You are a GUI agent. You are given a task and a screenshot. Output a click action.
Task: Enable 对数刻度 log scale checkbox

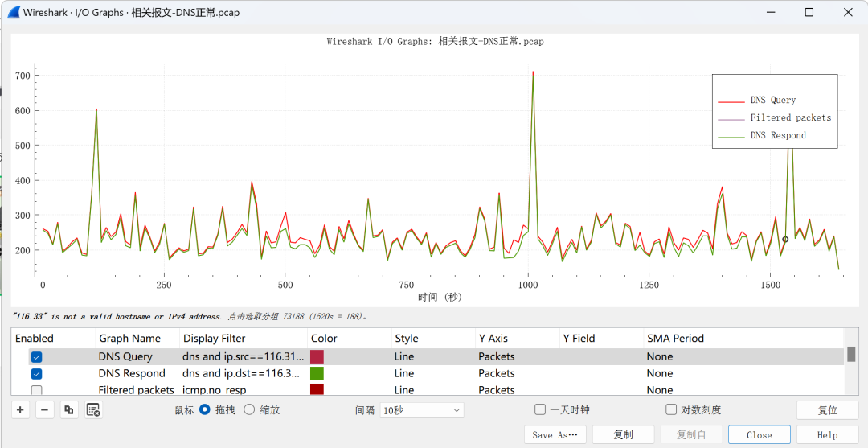tap(671, 409)
